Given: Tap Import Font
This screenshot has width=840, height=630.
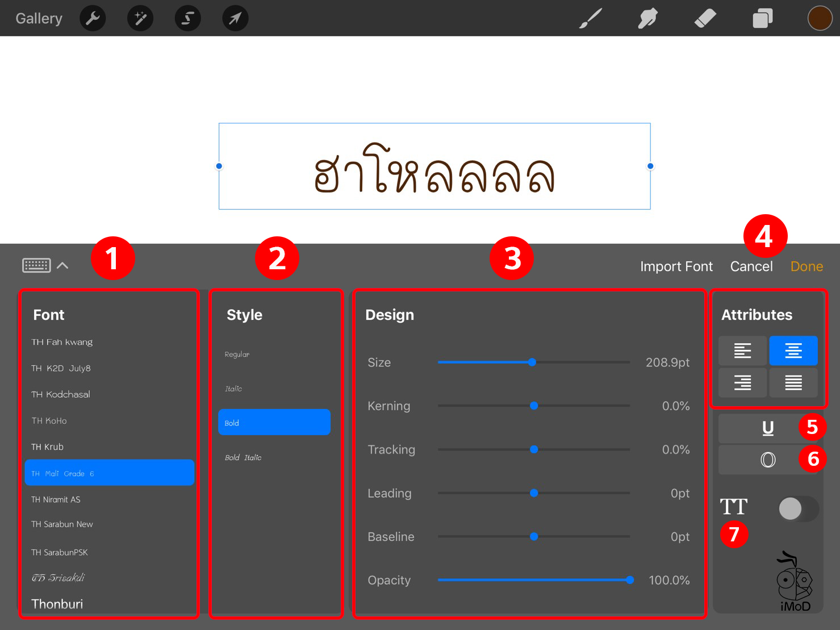Looking at the screenshot, I should [676, 266].
